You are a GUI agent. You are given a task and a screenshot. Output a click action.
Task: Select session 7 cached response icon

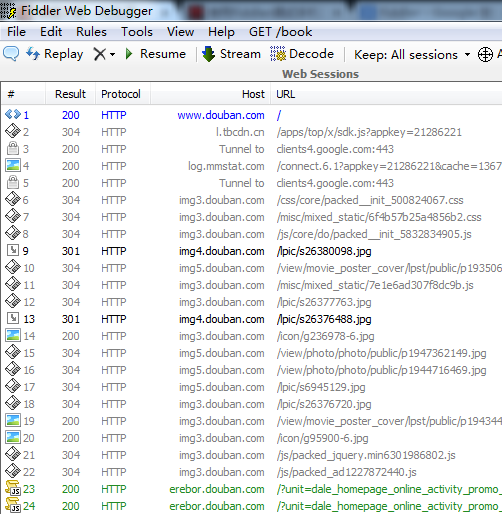13,217
